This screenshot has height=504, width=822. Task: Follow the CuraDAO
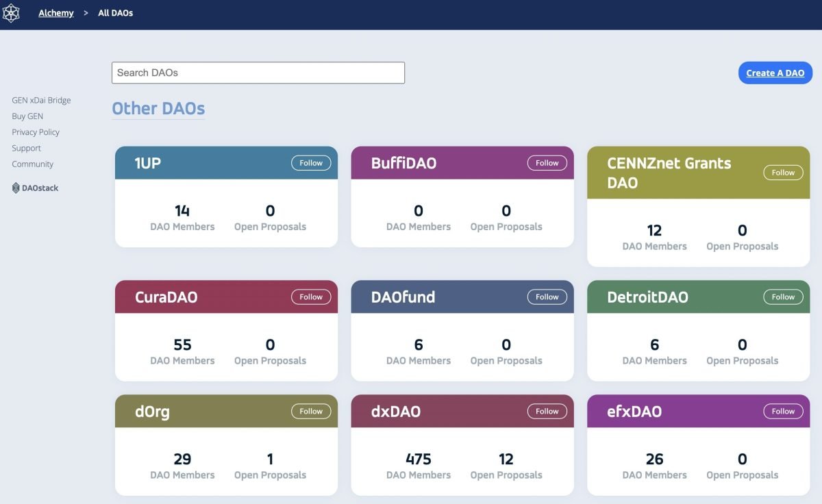[x=311, y=297]
